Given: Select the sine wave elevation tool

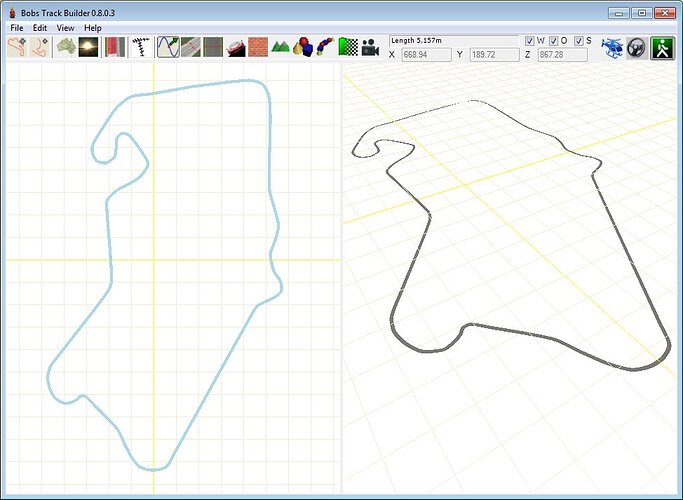Looking at the screenshot, I should click(x=168, y=47).
